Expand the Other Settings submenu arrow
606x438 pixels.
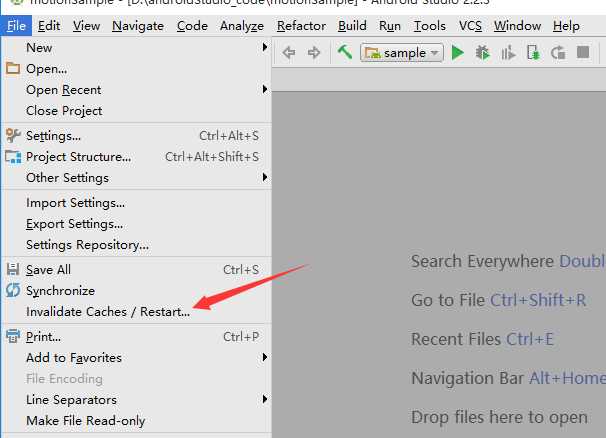coord(265,177)
